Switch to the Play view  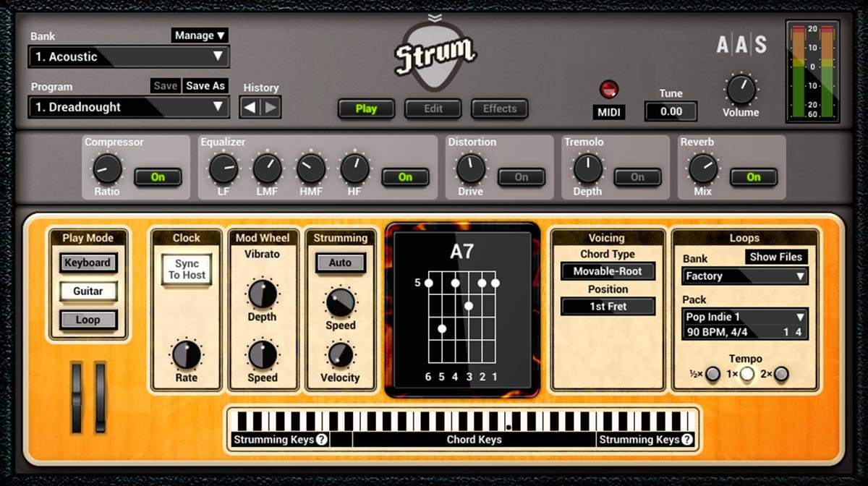(366, 108)
